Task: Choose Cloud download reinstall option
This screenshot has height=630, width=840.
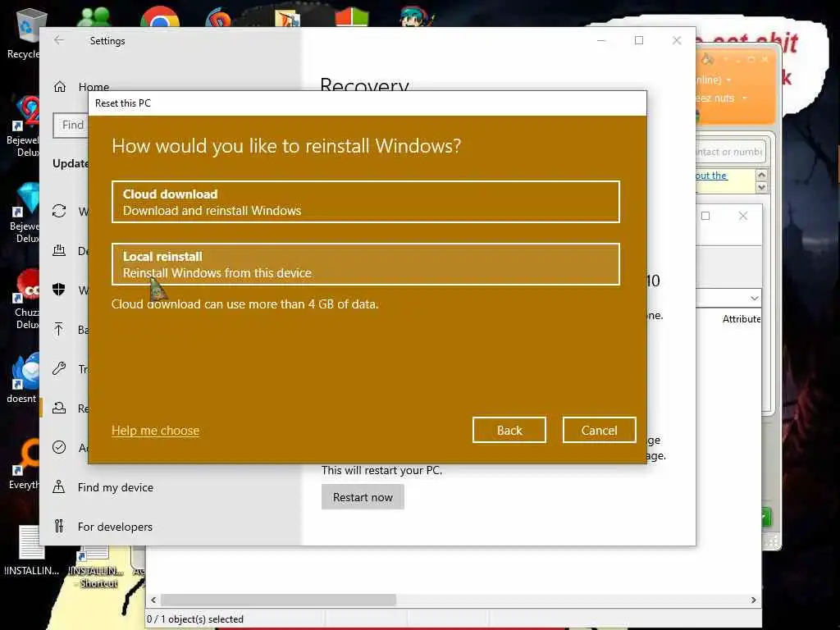Action: pos(365,202)
